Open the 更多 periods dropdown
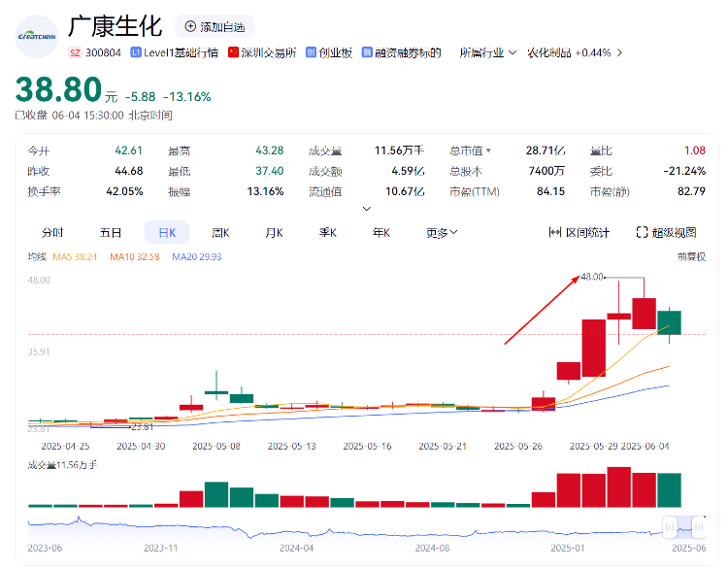Image resolution: width=728 pixels, height=569 pixels. point(442,233)
